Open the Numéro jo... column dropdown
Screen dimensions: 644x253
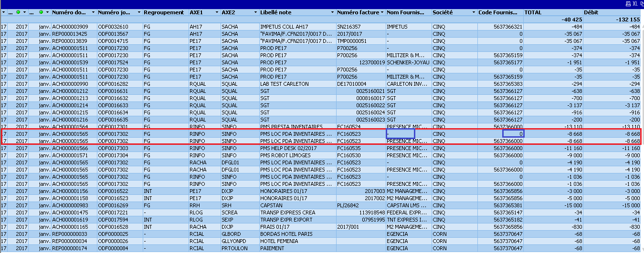tap(138, 12)
